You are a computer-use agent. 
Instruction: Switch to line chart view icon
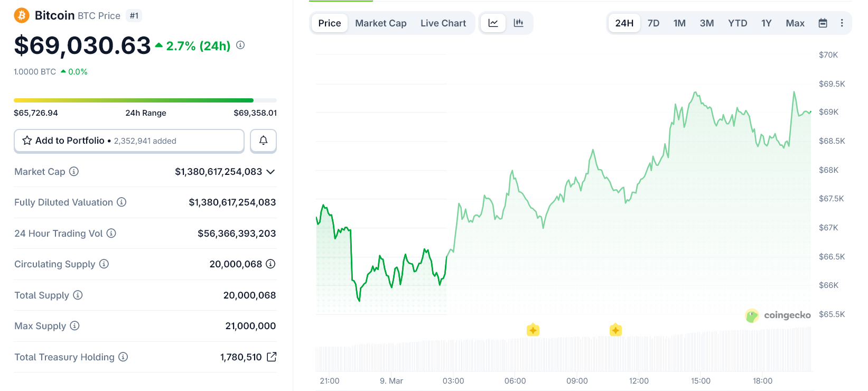tap(493, 23)
